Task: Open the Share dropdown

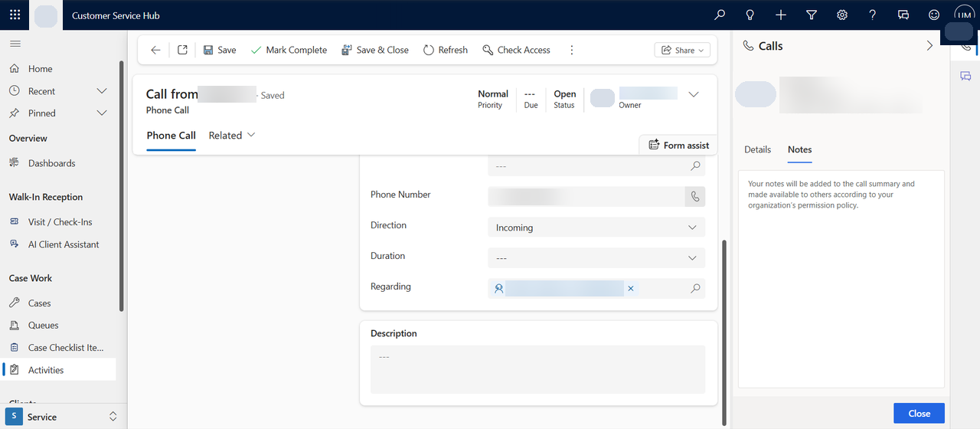Action: [682, 50]
